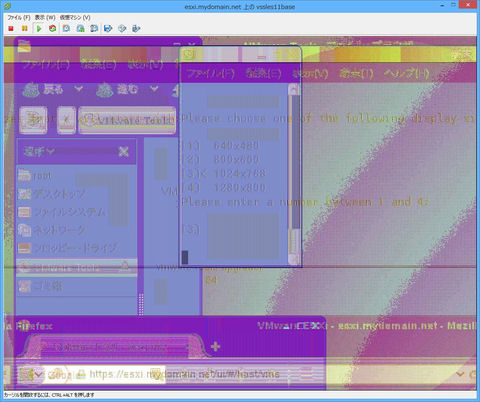Power on the VM with green play icon

click(39, 29)
